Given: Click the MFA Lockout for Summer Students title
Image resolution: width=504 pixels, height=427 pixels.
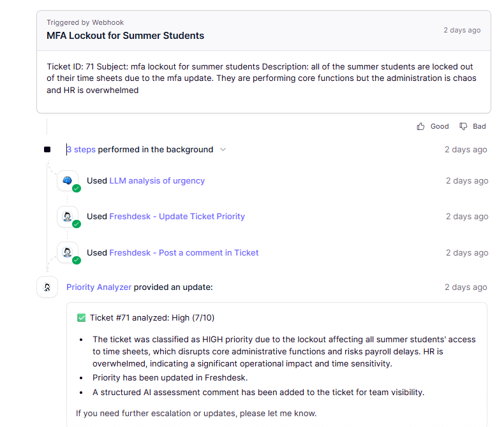Looking at the screenshot, I should coord(125,36).
